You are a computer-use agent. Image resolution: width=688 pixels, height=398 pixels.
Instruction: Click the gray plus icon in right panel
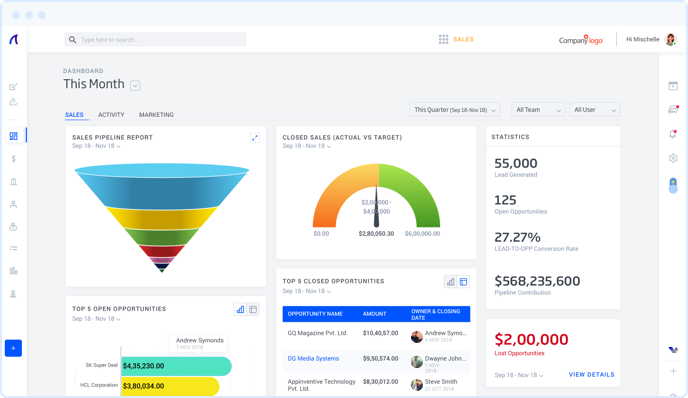673,371
